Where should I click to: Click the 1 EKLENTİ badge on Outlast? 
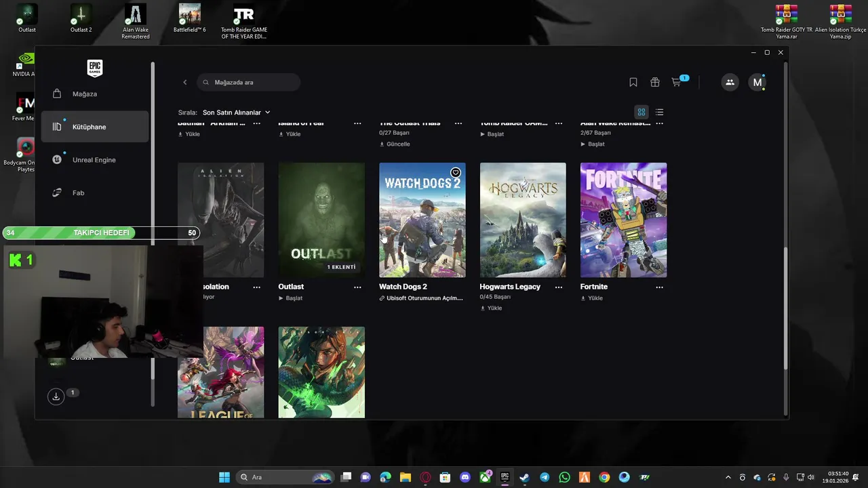point(341,267)
